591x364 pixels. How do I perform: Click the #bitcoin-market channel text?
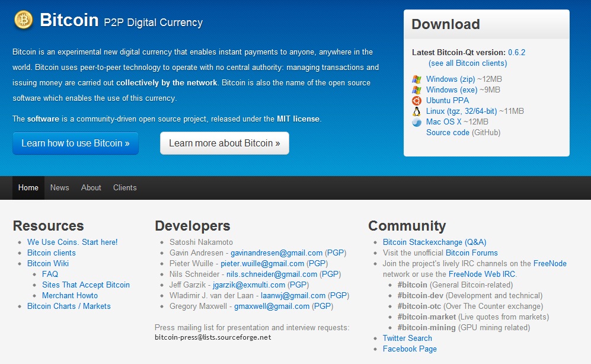pos(427,317)
